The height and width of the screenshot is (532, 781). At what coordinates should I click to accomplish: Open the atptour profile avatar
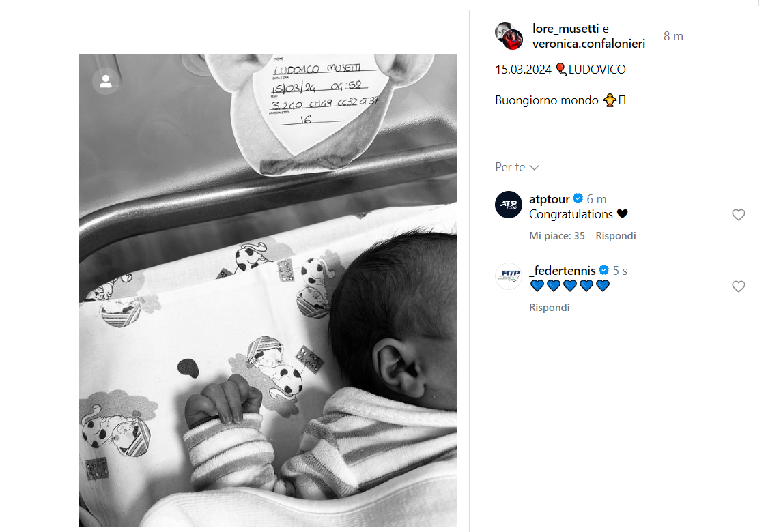point(508,205)
